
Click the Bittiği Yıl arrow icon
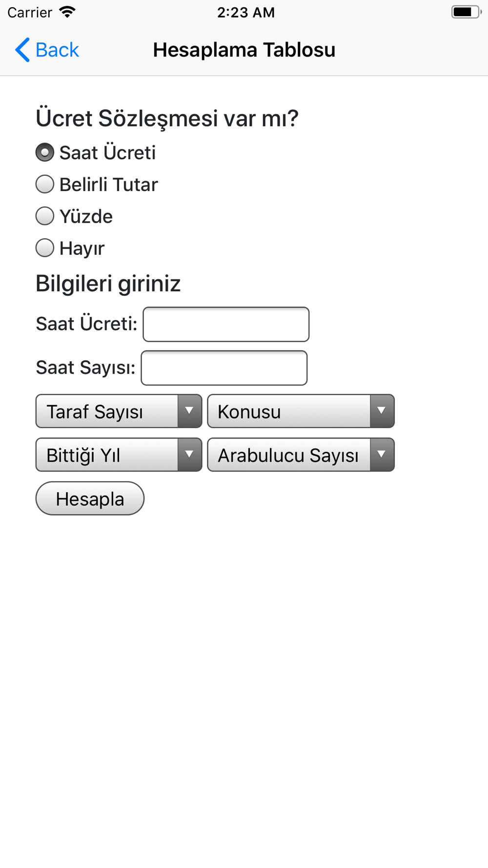tap(189, 455)
